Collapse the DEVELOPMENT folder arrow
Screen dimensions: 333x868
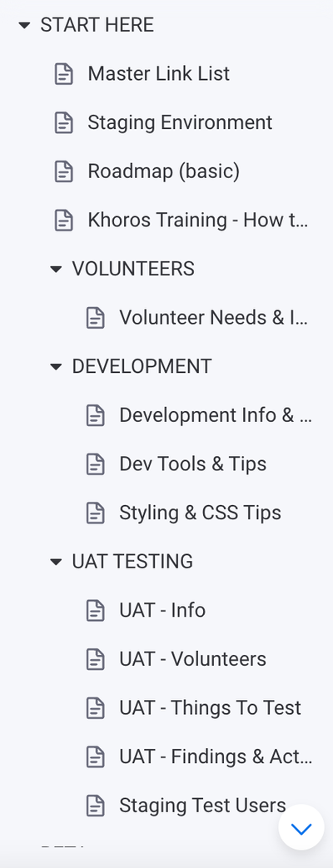56,366
